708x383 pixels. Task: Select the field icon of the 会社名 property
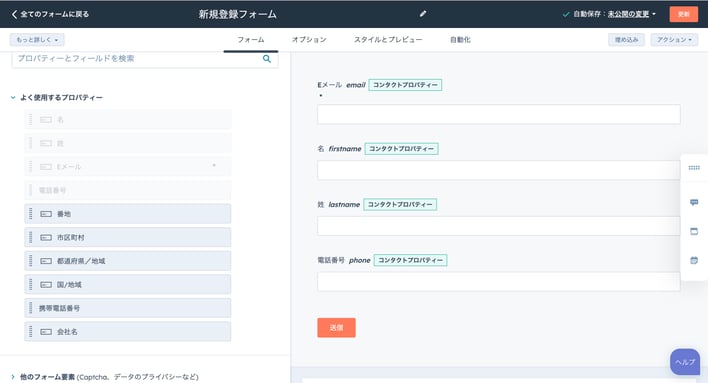[x=46, y=332]
